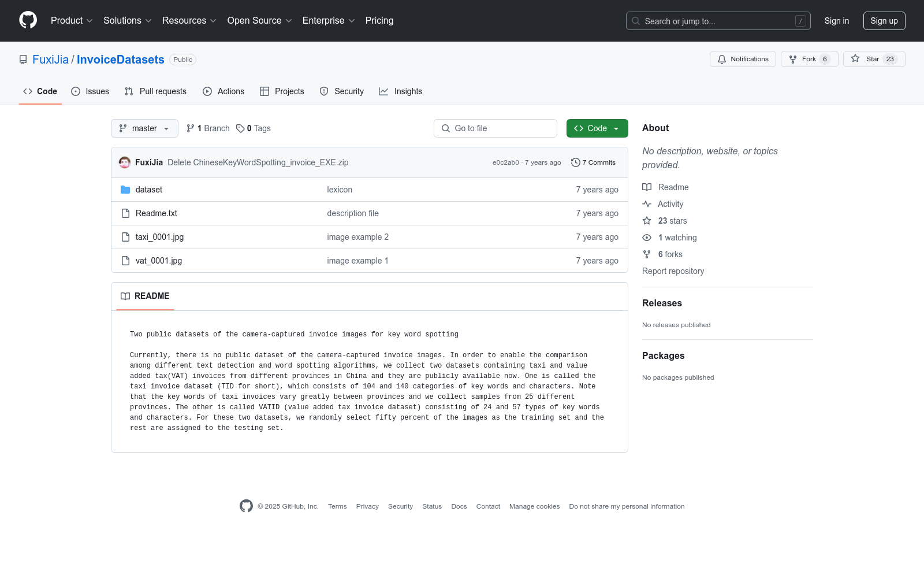Screen dimensions: 924x578
Task: Click the Readme.txt file icon
Action: pyautogui.click(x=125, y=213)
